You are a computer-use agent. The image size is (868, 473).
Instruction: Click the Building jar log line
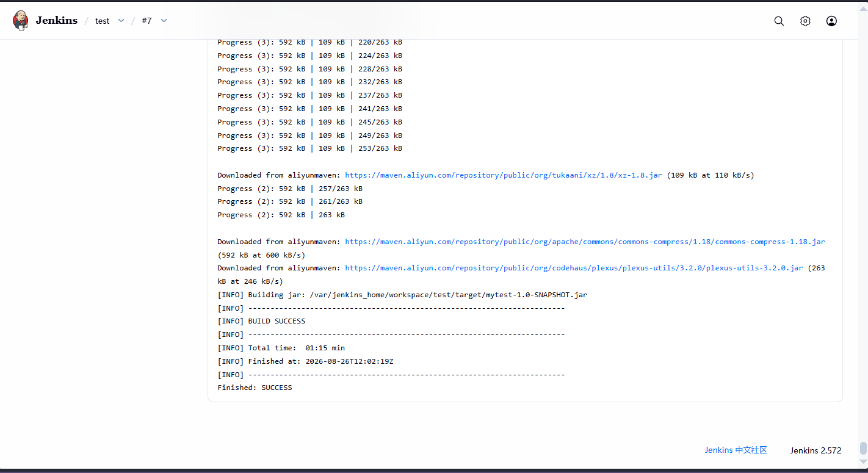402,295
